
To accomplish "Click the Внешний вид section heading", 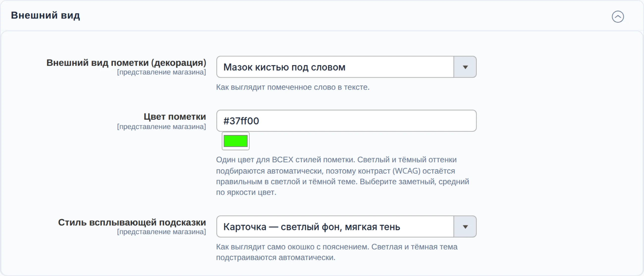I will (46, 15).
